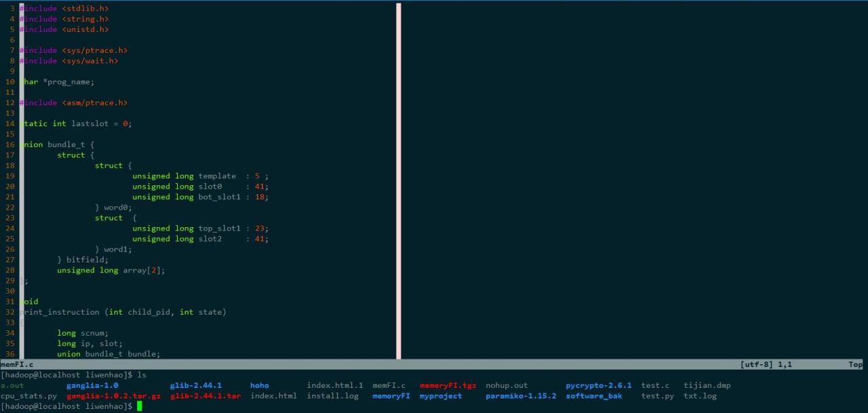Click the last [hadoop@localhost liwenhao]$ prompt

(x=66, y=406)
